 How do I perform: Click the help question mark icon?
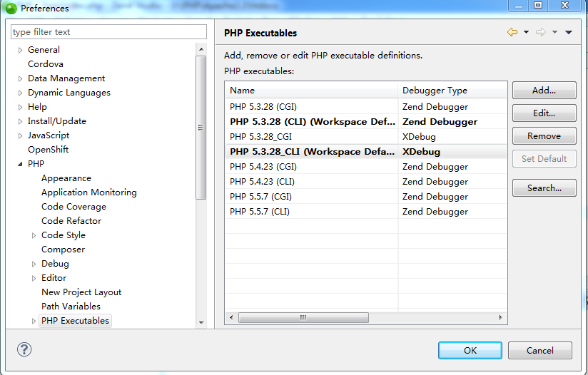(24, 349)
